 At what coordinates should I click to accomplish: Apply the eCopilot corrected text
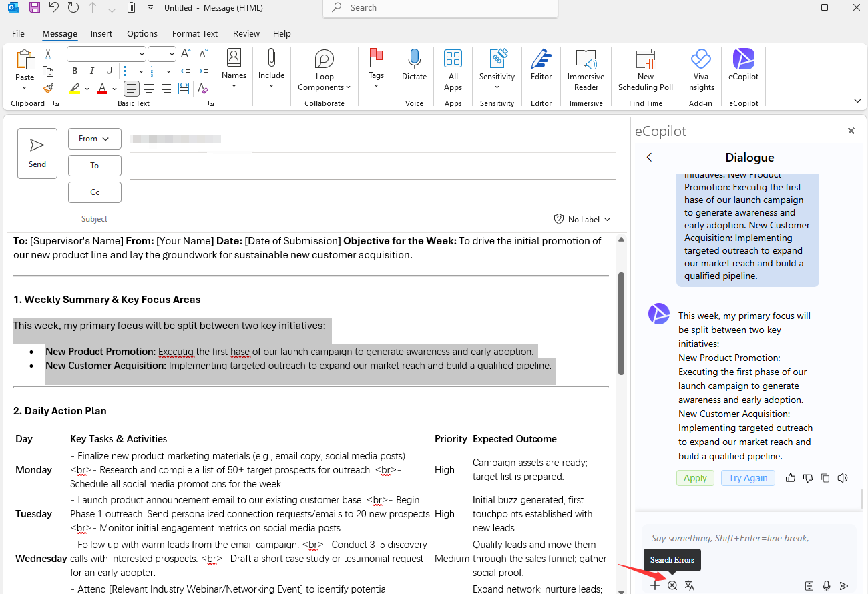[x=695, y=478]
